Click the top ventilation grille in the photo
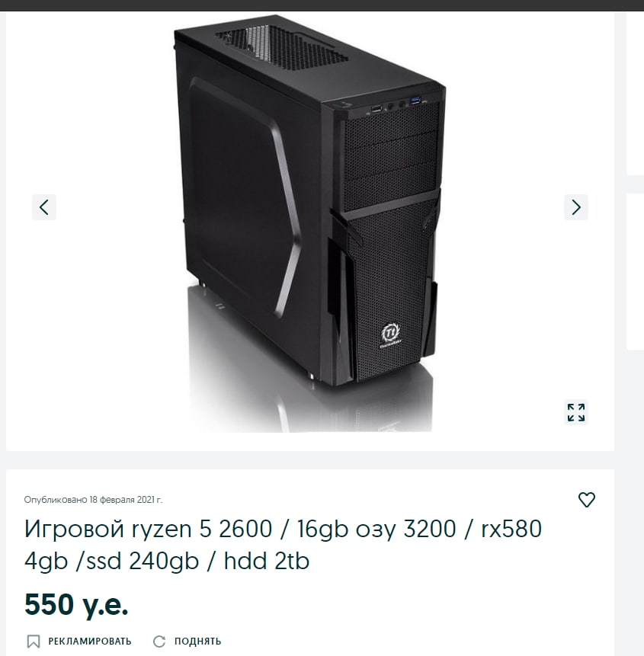Image resolution: width=644 pixels, height=656 pixels. click(x=281, y=47)
